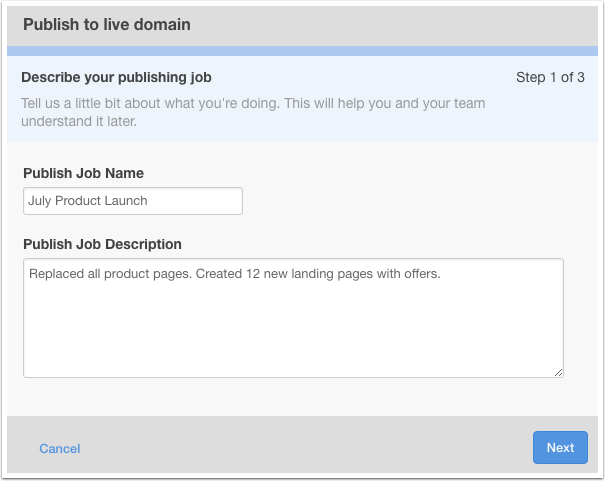605x481 pixels.
Task: Click the "understand it later." helper line
Action: point(79,122)
